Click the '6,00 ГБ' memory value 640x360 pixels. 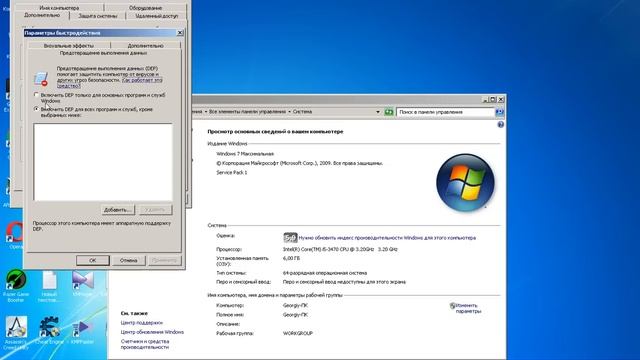click(291, 258)
